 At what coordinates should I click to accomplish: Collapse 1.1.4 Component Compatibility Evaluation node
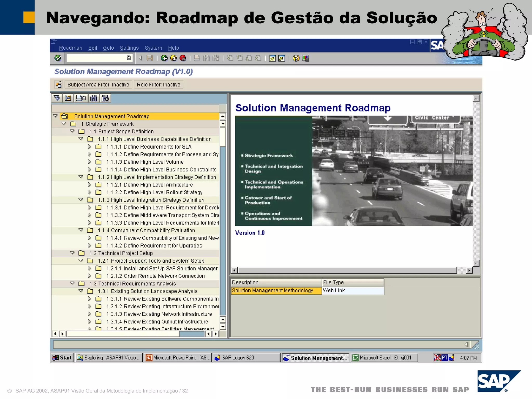pos(81,230)
